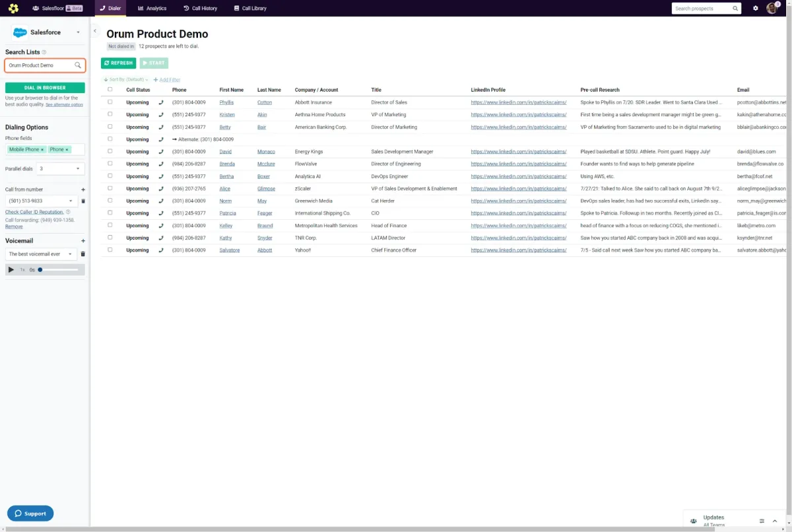Click phone icon in Norm May row
792x532 pixels.
click(x=161, y=201)
